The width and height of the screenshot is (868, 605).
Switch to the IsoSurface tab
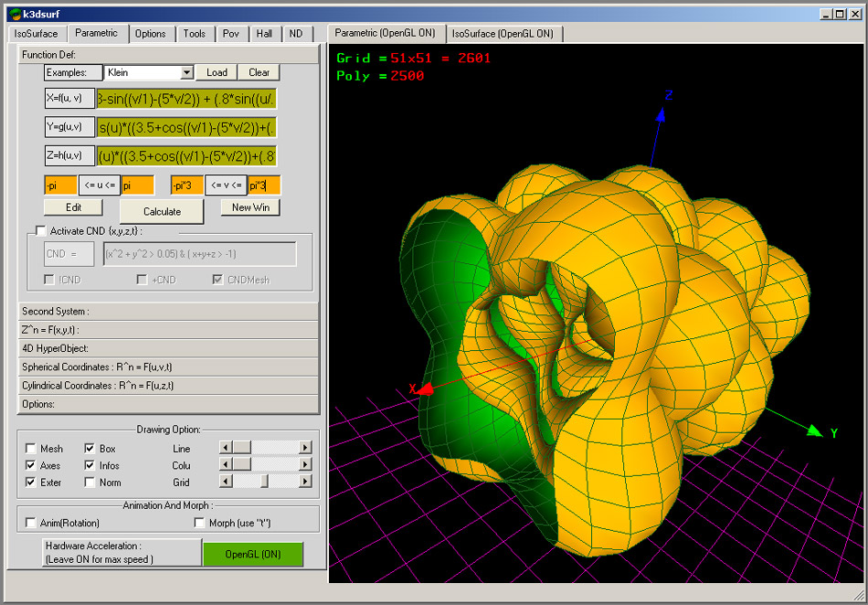(36, 34)
